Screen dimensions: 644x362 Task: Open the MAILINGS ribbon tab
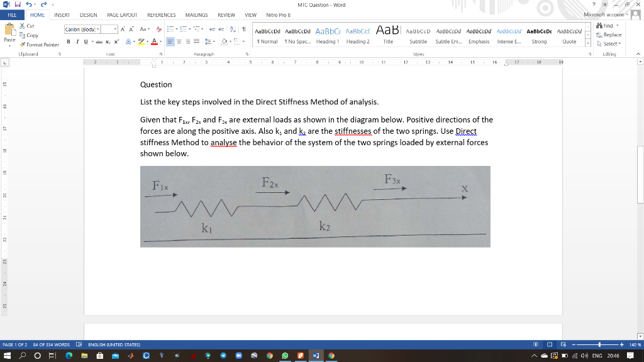[196, 16]
